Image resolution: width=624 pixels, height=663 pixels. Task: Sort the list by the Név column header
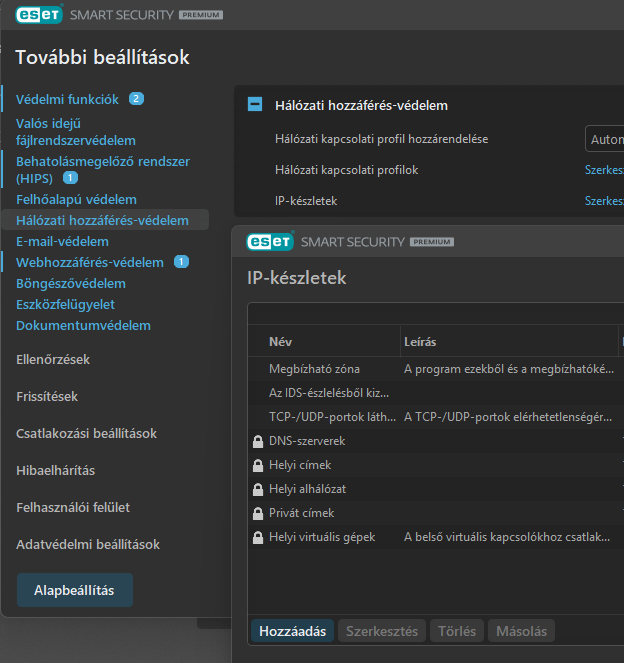pos(280,342)
